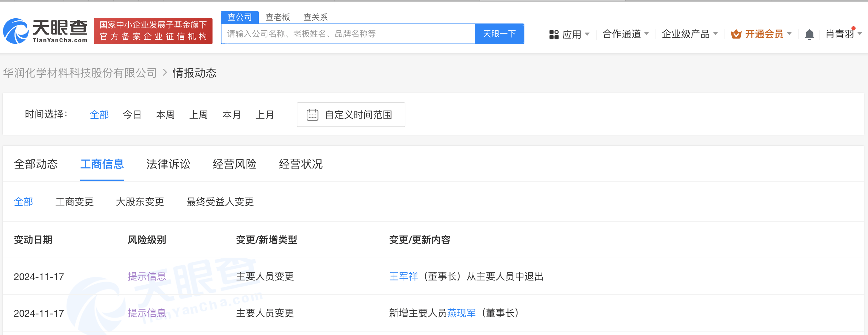Focus the company name search field
The image size is (868, 335).
(x=348, y=34)
